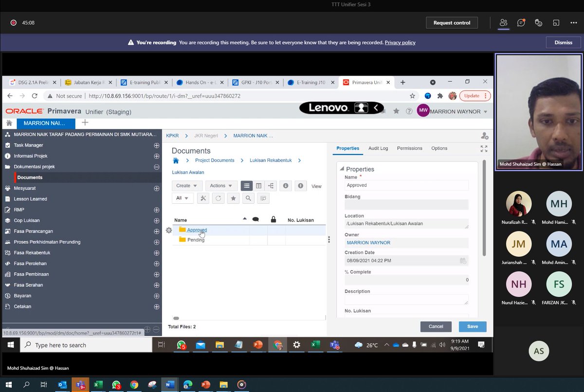
Task: Open the Approved folder
Action: click(x=197, y=230)
